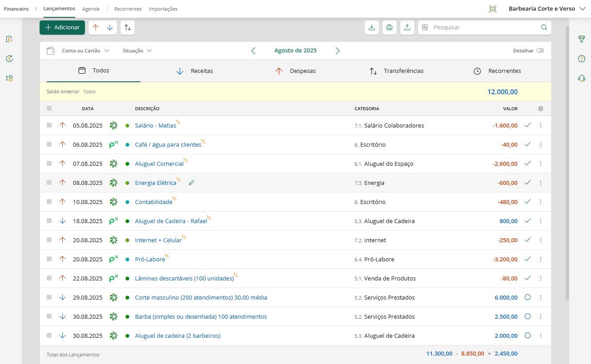The height and width of the screenshot is (364, 591).
Task: Click the fullscreen frame icon in header
Action: coord(492,9)
